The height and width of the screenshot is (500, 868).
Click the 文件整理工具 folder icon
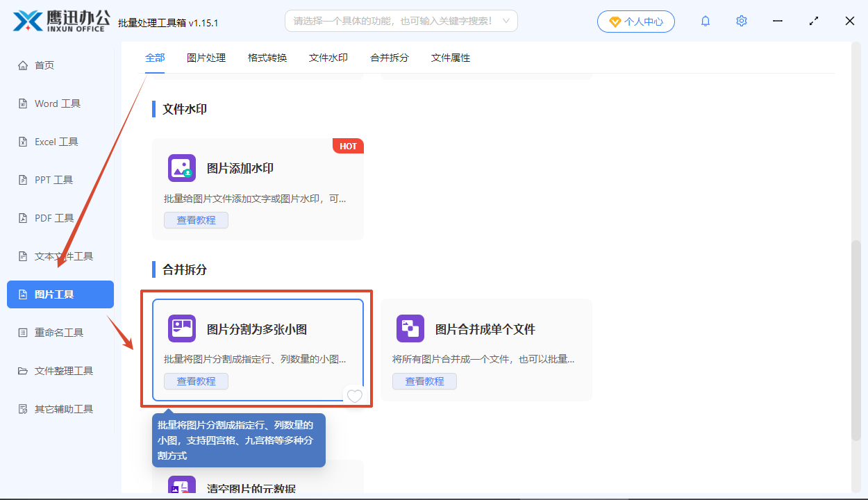click(x=22, y=371)
